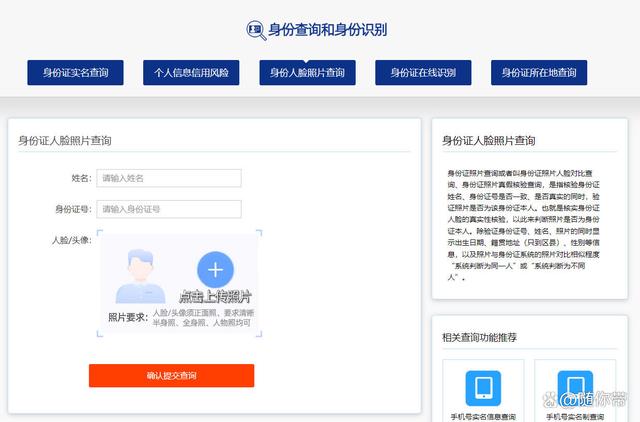Focus the 姓名 name input field
The width and height of the screenshot is (640, 422).
tap(169, 178)
